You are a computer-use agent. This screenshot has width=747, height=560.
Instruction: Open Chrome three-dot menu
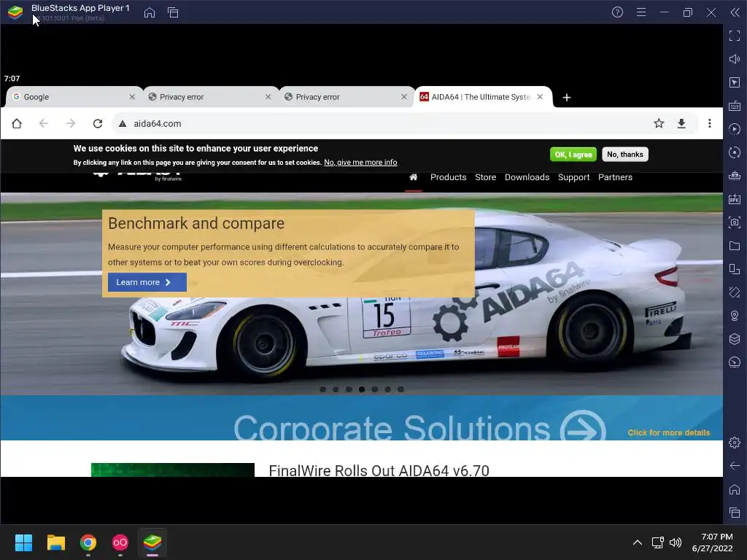click(710, 123)
